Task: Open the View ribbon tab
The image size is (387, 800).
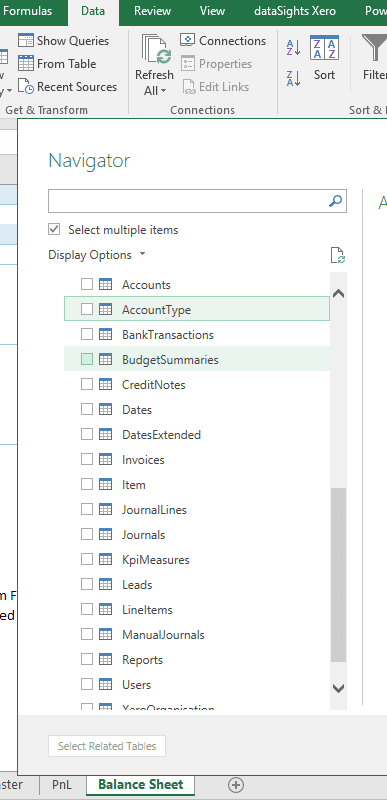Action: point(213,11)
